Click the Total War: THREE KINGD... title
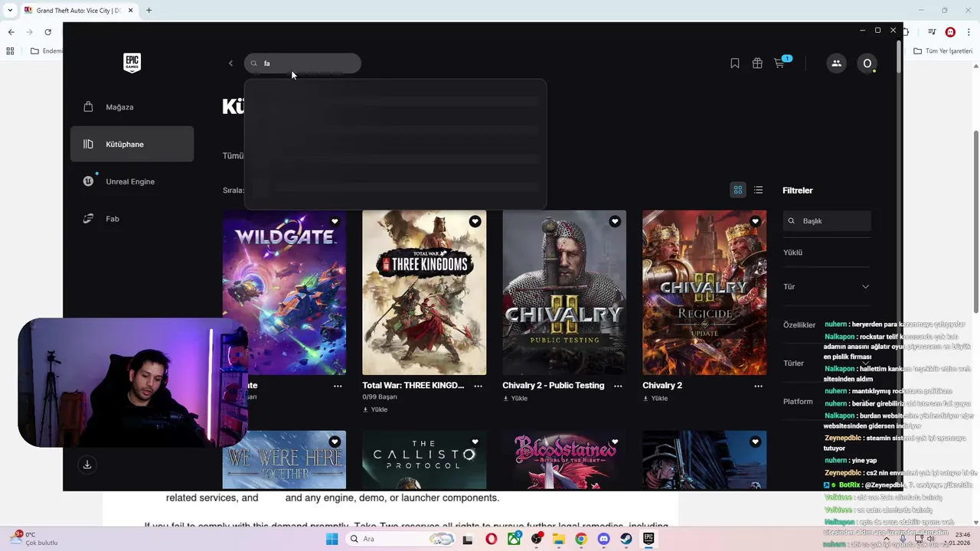 [413, 386]
